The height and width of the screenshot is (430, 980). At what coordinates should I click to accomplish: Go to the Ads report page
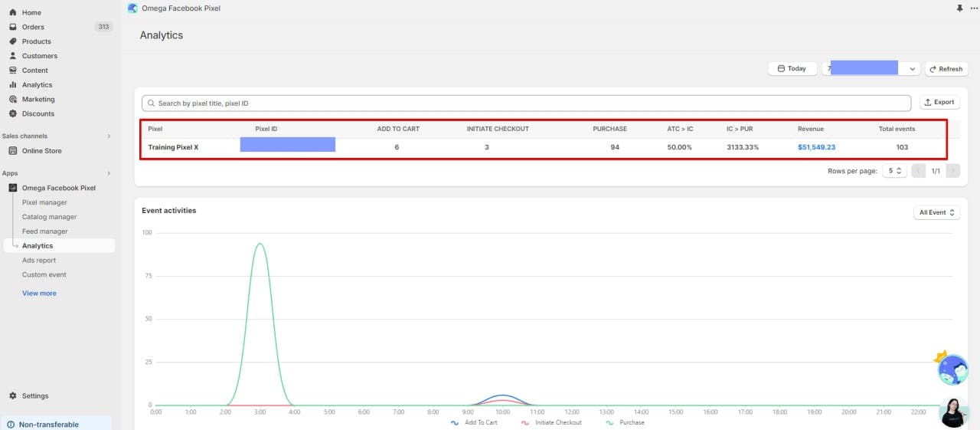[39, 261]
